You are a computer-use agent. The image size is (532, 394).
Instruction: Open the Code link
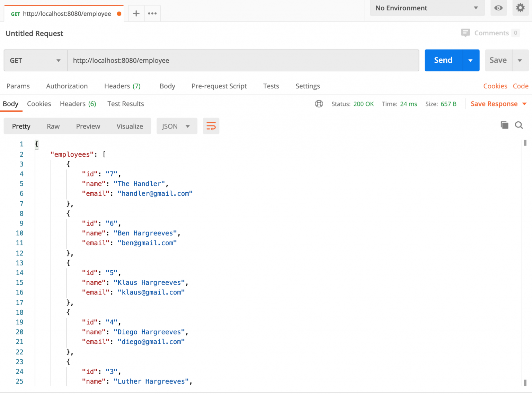(521, 86)
